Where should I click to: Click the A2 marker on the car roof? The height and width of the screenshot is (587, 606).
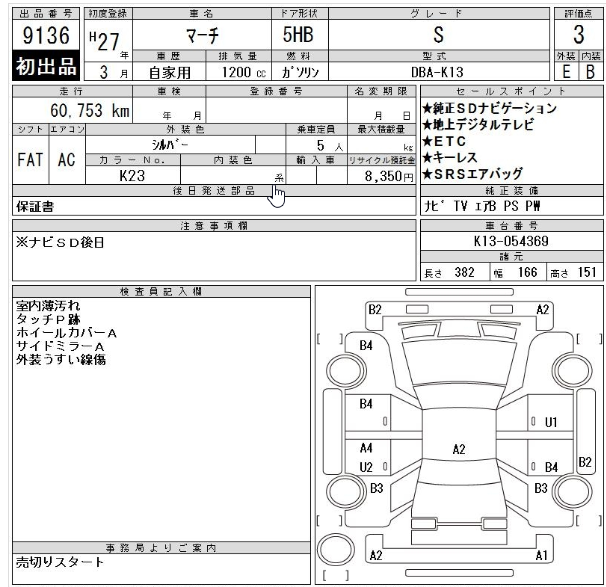coord(459,450)
